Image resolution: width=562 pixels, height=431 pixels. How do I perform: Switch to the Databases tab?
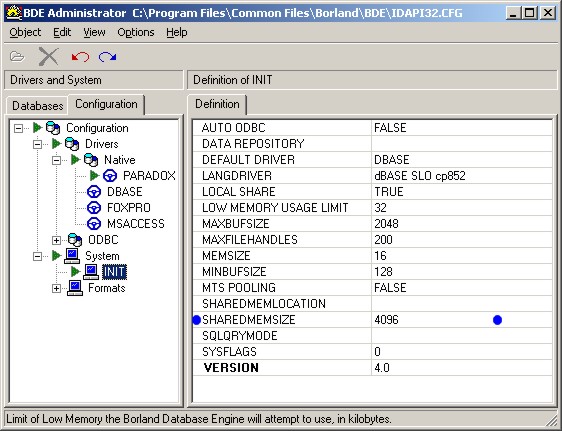37,106
